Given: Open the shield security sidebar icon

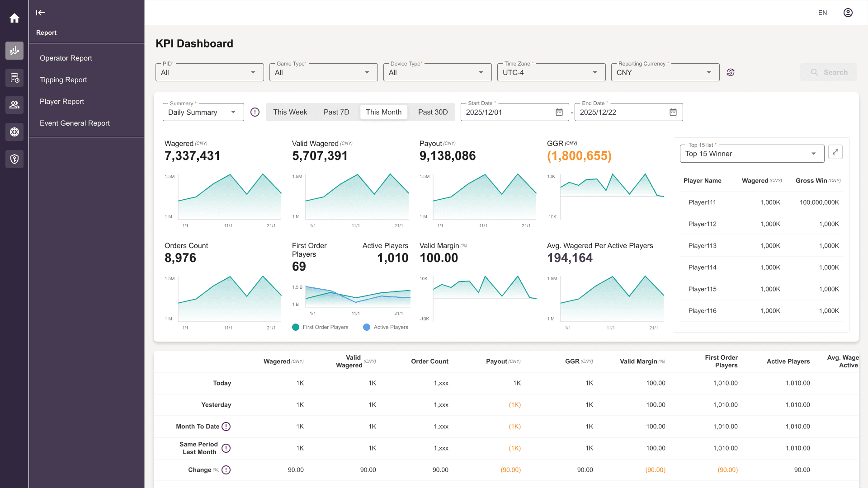Looking at the screenshot, I should (x=14, y=159).
